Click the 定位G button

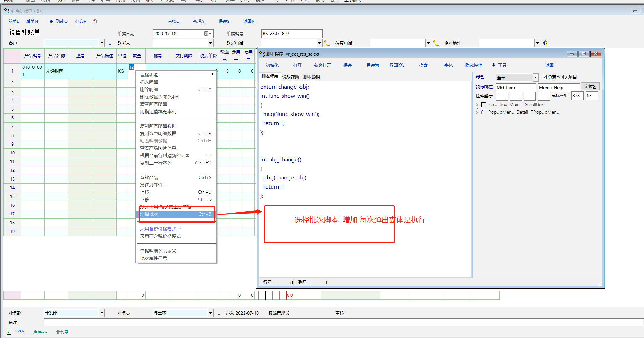[590, 87]
